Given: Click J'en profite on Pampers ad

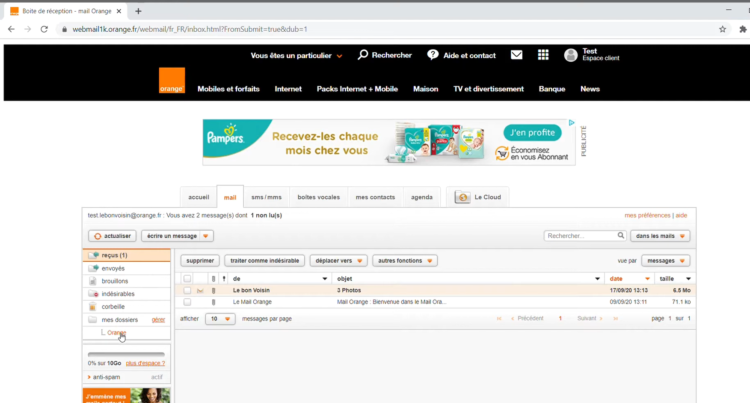Looking at the screenshot, I should 532,133.
